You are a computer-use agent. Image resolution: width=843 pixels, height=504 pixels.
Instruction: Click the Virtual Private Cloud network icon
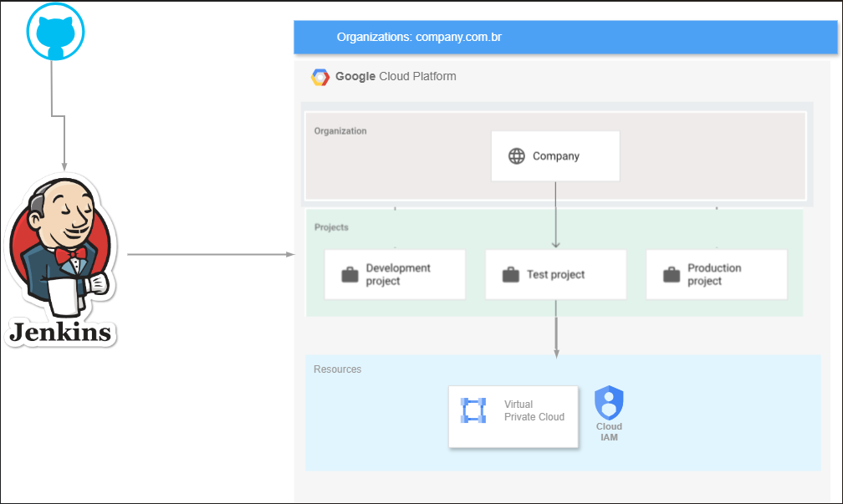tap(473, 410)
